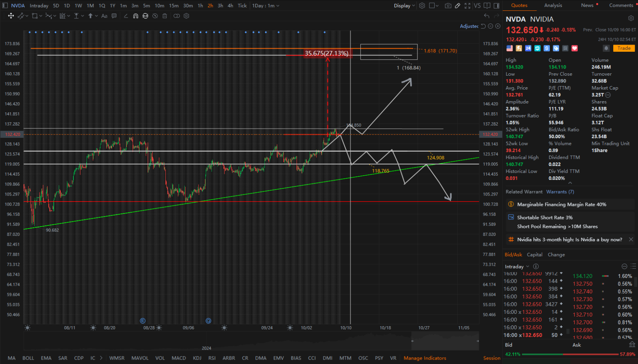
Task: Open drawing tool settings gear
Action: point(186,16)
